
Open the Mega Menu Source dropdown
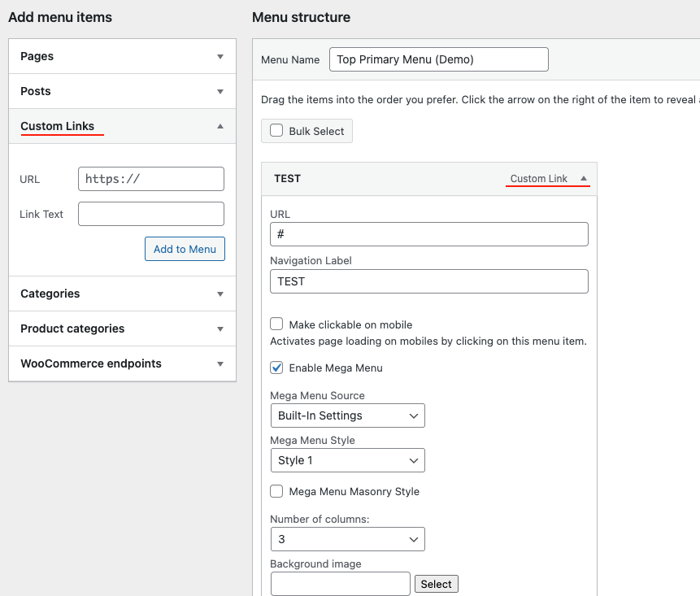point(347,415)
